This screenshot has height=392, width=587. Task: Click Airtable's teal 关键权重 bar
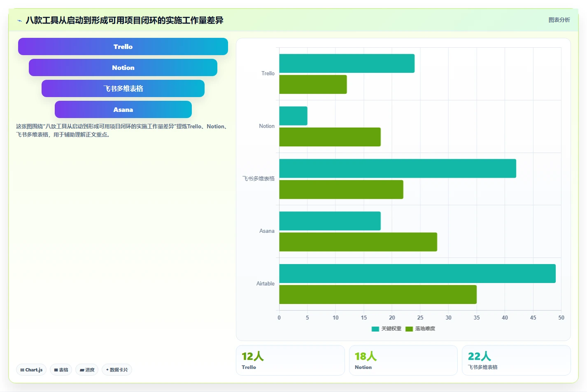pyautogui.click(x=417, y=274)
